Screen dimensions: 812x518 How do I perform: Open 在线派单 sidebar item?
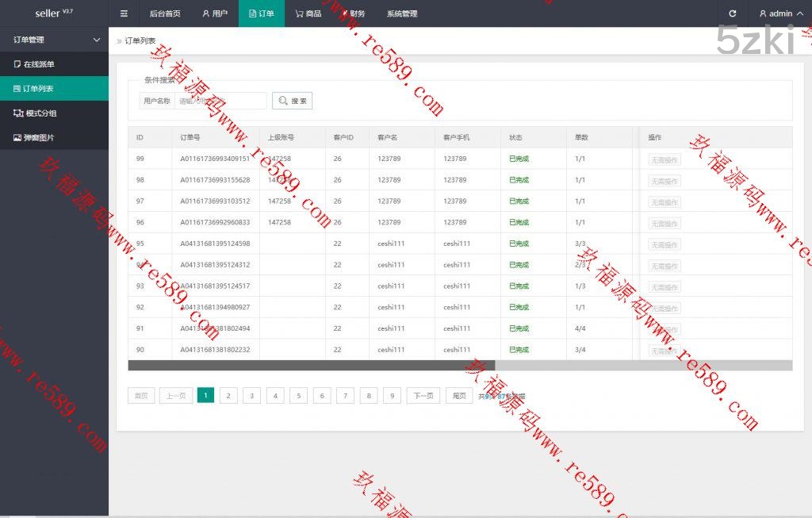pos(39,64)
